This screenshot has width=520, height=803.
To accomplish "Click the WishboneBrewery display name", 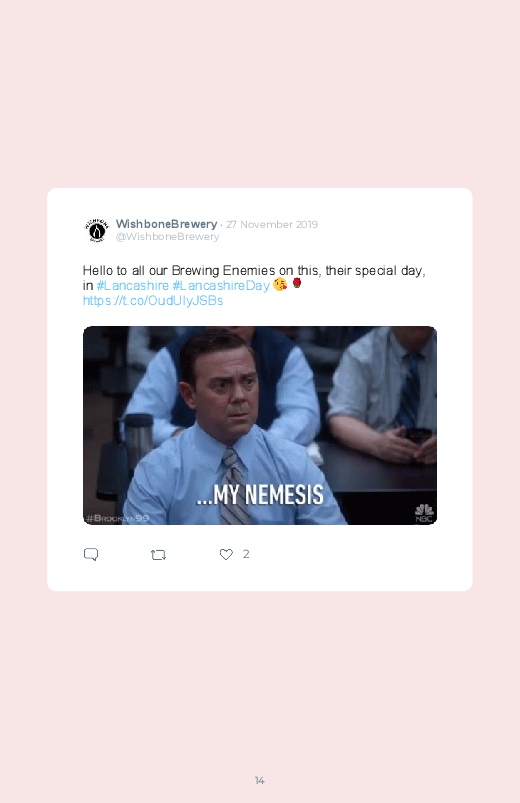I will click(167, 224).
